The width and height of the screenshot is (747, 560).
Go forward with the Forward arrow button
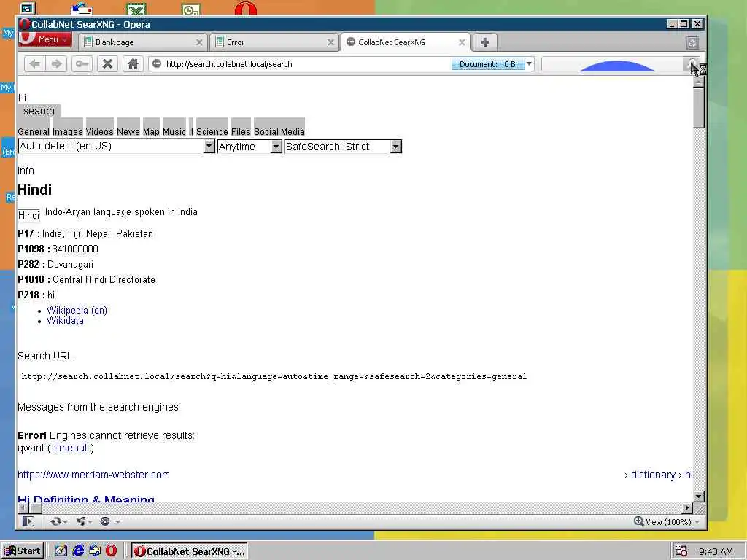click(56, 64)
